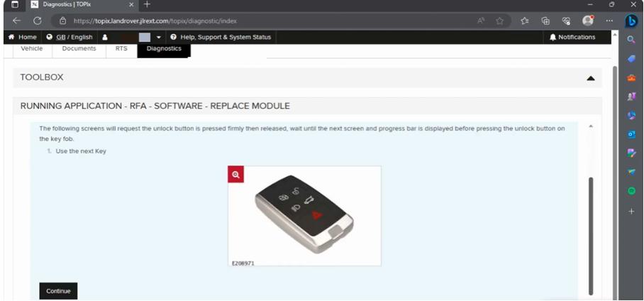Open Edge sidebar Shopping tag icon
Screen dimensions: 644x301
[x=631, y=59]
